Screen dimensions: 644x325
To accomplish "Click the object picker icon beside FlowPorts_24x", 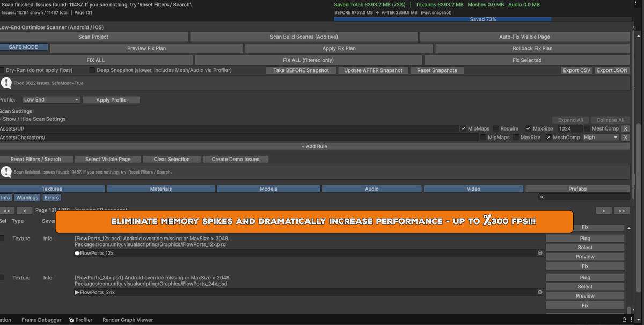I will click(540, 292).
